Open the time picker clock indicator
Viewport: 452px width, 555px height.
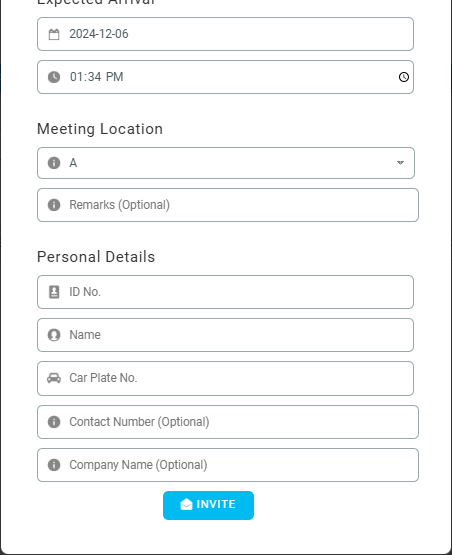point(404,77)
